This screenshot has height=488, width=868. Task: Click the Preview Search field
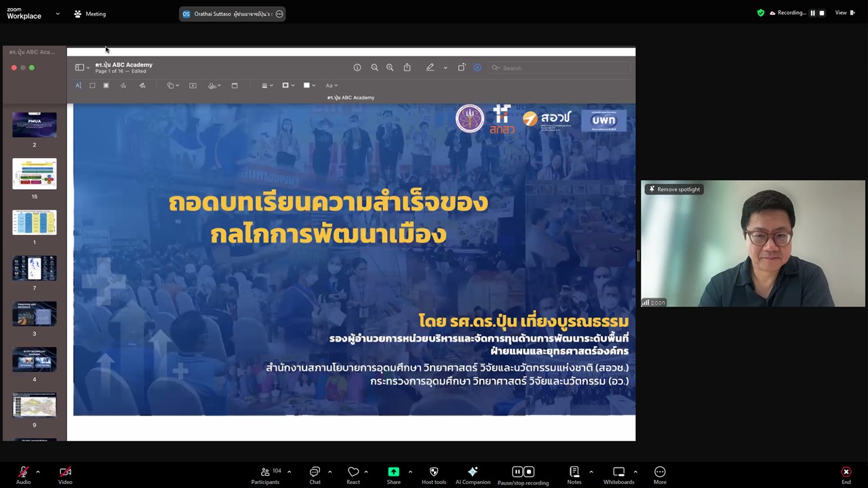pyautogui.click(x=559, y=68)
